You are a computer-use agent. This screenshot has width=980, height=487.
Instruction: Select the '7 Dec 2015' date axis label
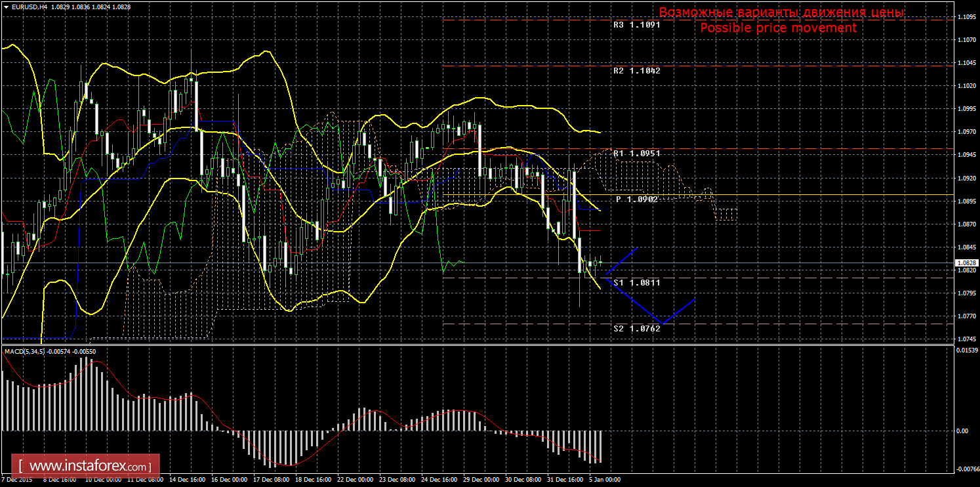[17, 480]
